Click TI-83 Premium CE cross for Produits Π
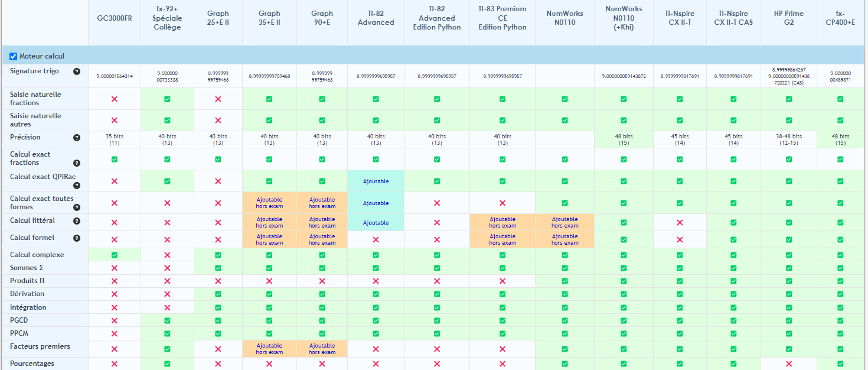Viewport: 868px width, 370px height. tap(502, 281)
